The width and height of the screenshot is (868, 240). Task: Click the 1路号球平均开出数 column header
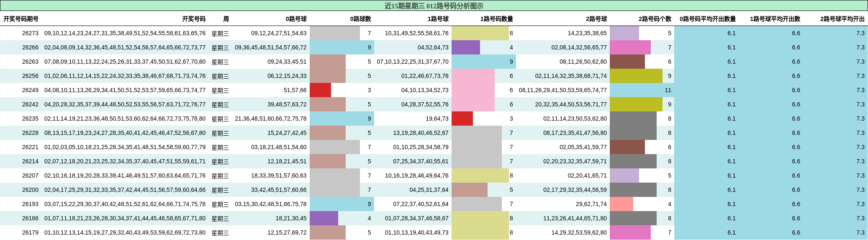775,19
